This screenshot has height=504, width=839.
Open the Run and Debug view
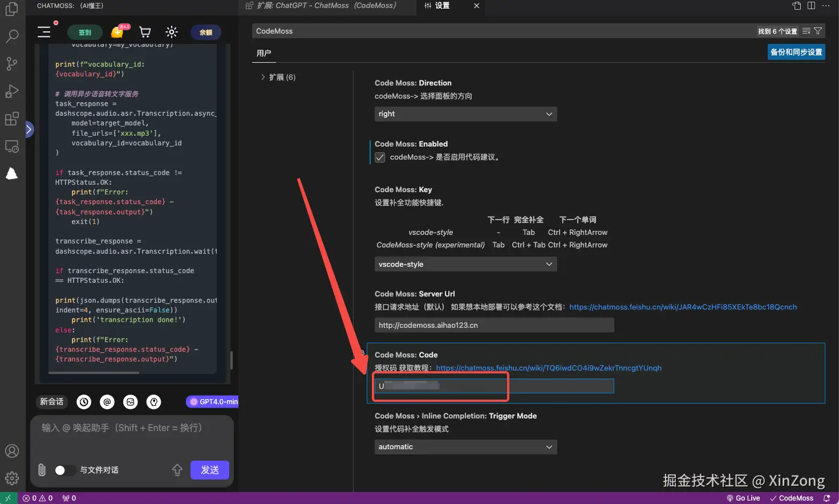pos(11,91)
